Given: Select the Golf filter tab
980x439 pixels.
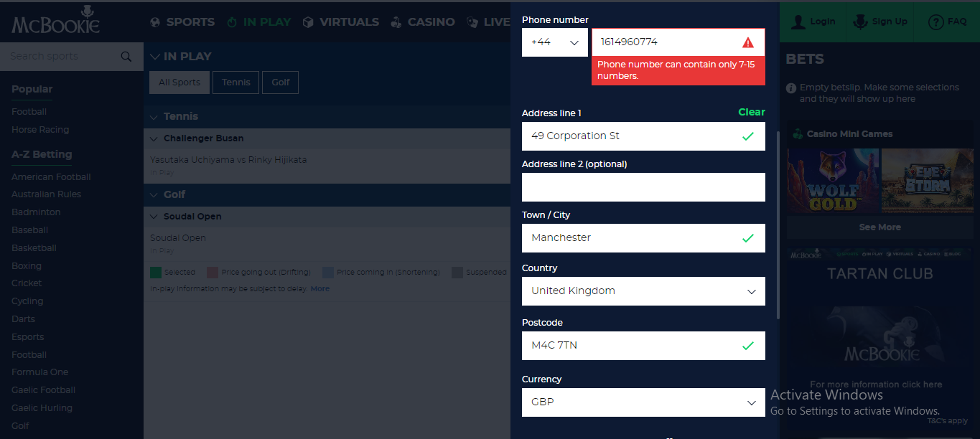Looking at the screenshot, I should [280, 82].
